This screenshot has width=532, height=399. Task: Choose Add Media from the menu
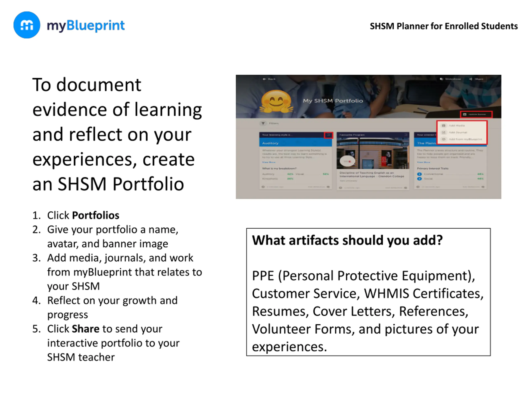point(462,126)
